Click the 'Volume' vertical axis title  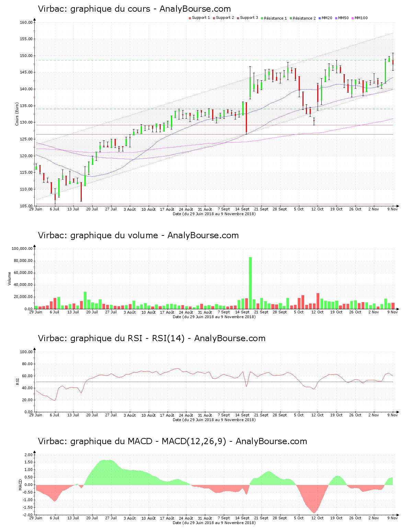pos(10,279)
